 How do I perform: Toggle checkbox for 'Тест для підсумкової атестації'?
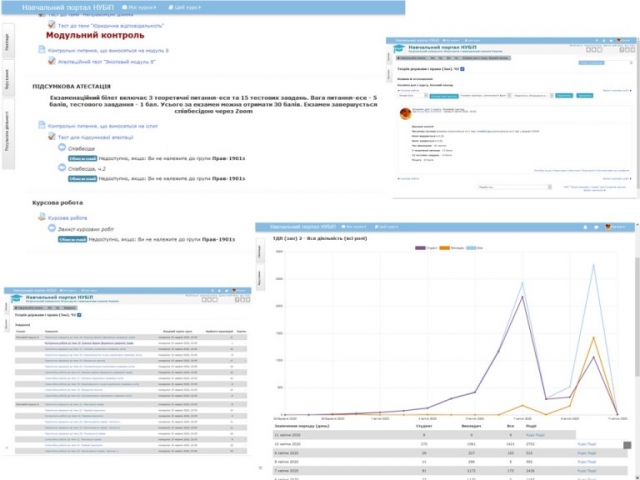[52, 136]
